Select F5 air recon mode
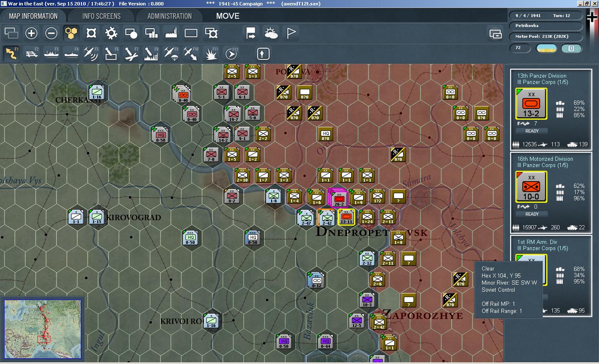This screenshot has width=599, height=364. pos(91,54)
